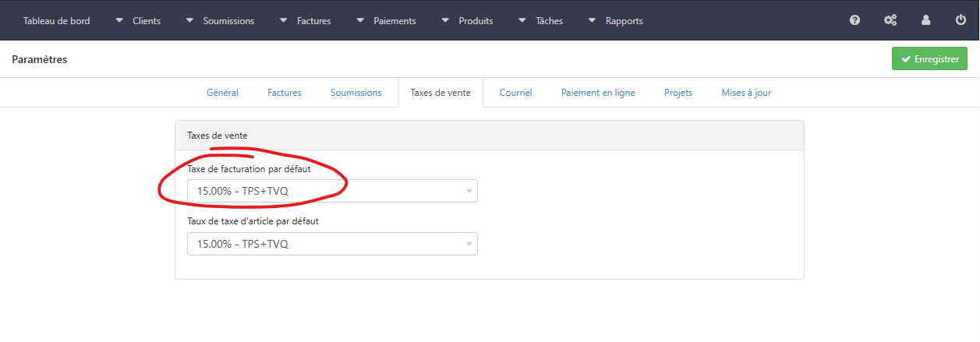Viewport: 980px width, 342px height.
Task: Open Taux de taxe d'article dropdown
Action: tap(332, 244)
